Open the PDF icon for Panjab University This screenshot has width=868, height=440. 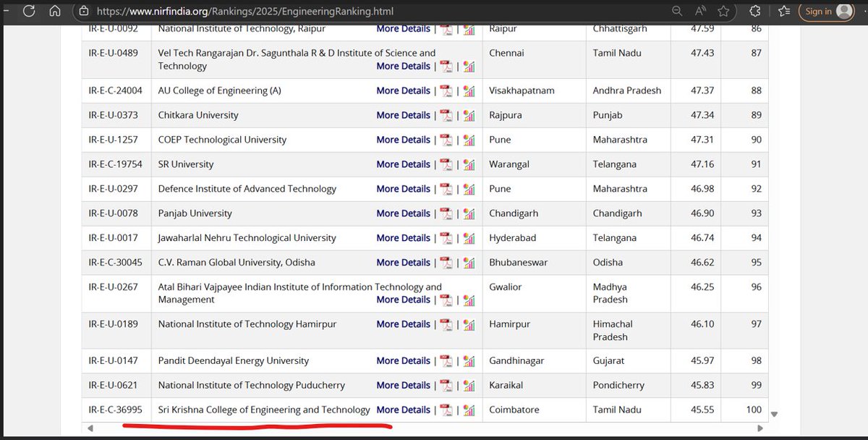446,213
